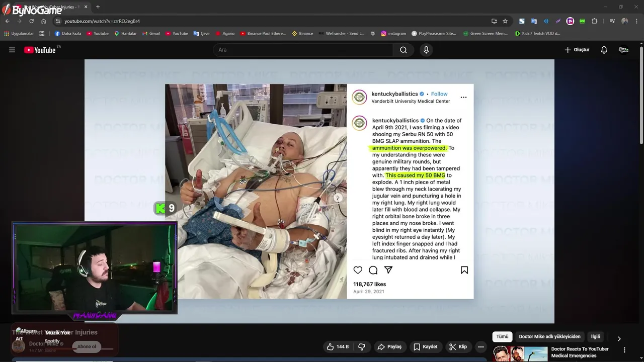Open the Haritalar bookmark
644x362 pixels.
125,34
